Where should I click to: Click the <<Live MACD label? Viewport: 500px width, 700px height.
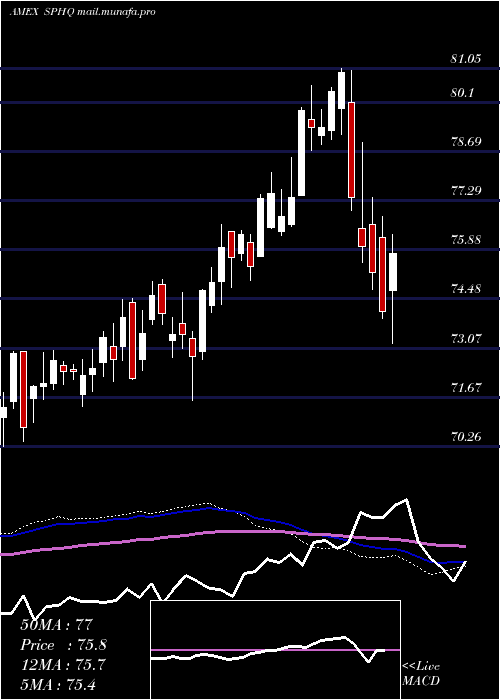(x=421, y=673)
